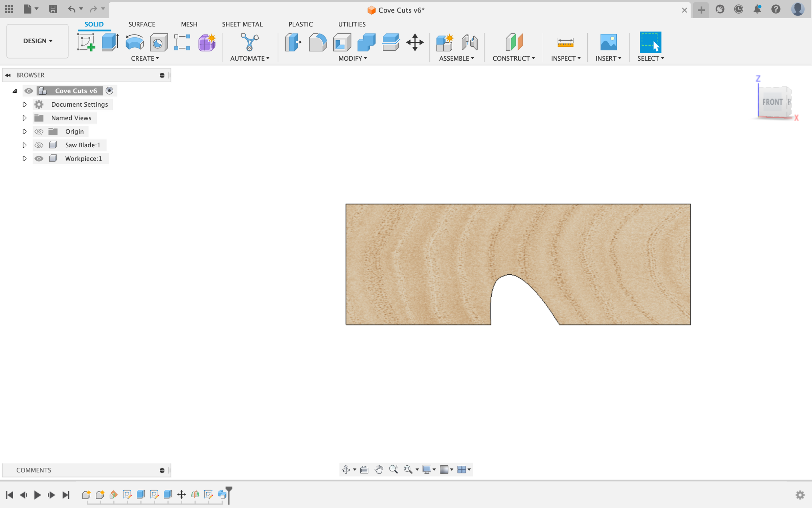This screenshot has height=508, width=812.
Task: Show the Origin folder
Action: (39, 131)
